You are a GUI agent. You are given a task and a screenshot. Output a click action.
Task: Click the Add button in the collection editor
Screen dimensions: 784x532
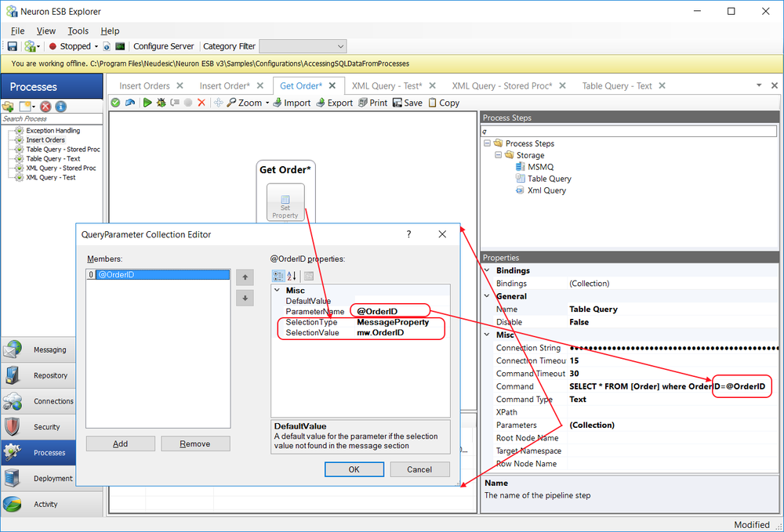[121, 443]
